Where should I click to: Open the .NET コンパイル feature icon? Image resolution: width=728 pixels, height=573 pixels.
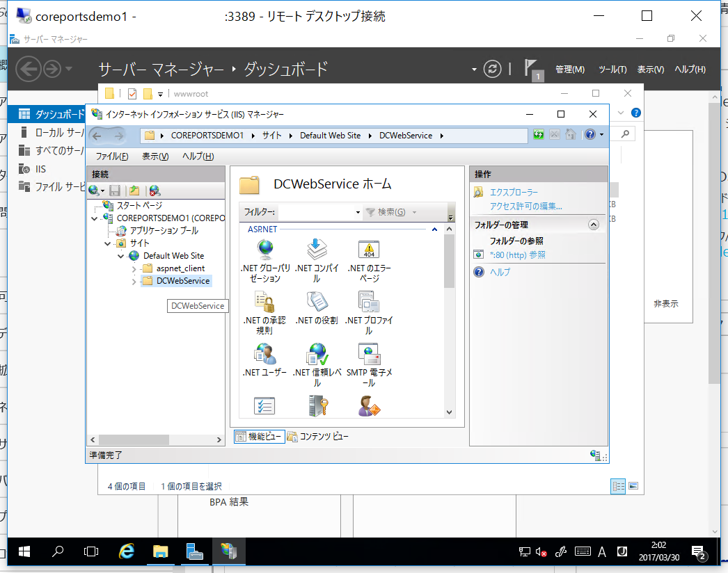pos(317,260)
